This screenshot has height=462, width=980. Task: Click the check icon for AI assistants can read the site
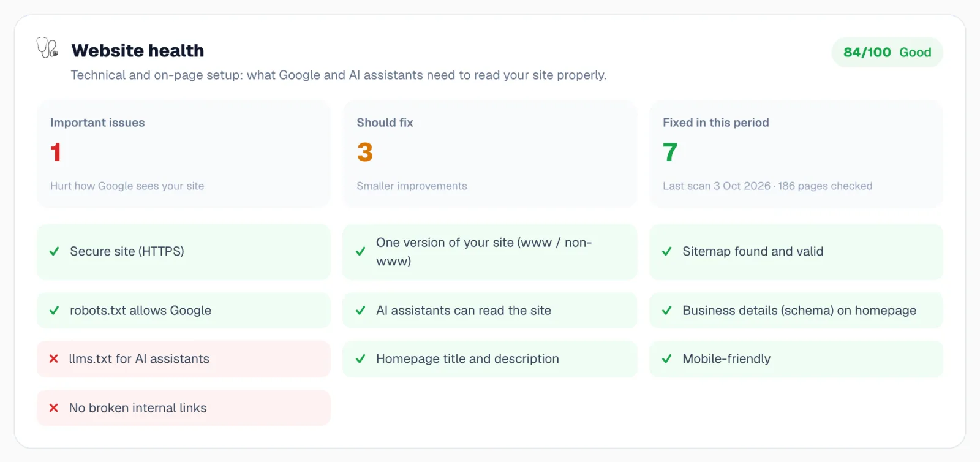tap(361, 311)
